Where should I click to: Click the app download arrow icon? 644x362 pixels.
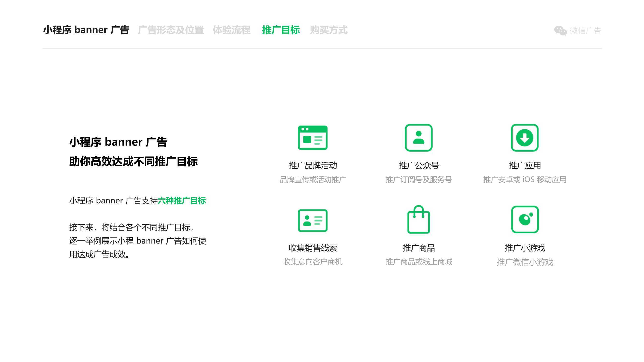(x=524, y=138)
